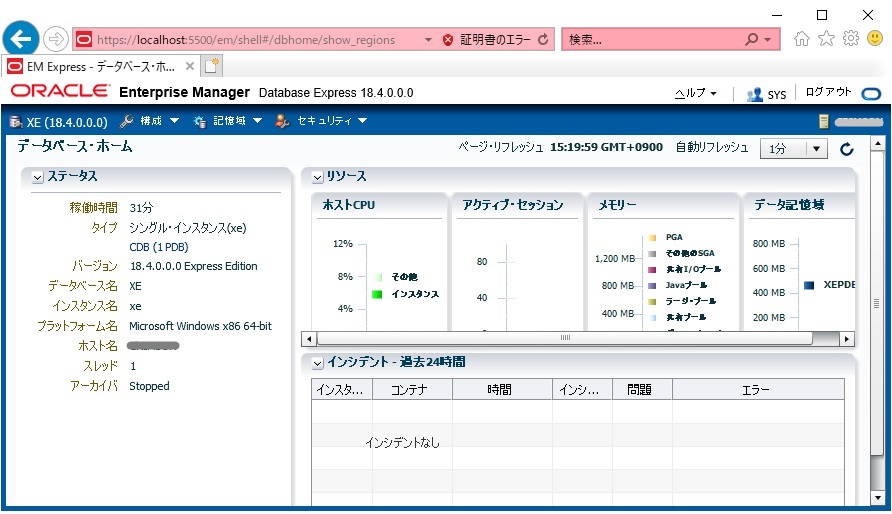This screenshot has height=514, width=892.
Task: Click 'Microsoft Windows x86 64-bit' platform value
Action: [x=200, y=326]
